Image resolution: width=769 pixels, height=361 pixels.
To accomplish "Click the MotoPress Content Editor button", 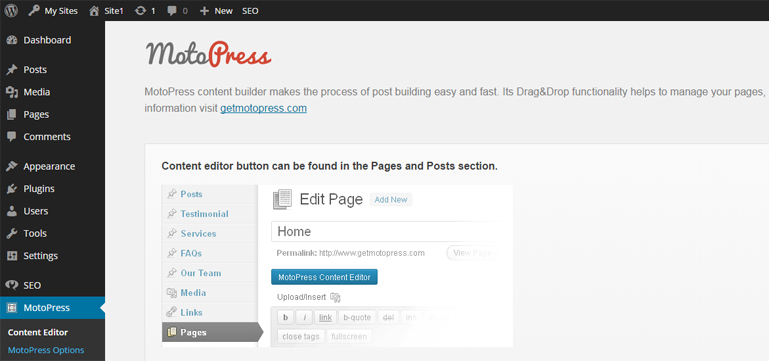I will pyautogui.click(x=324, y=277).
